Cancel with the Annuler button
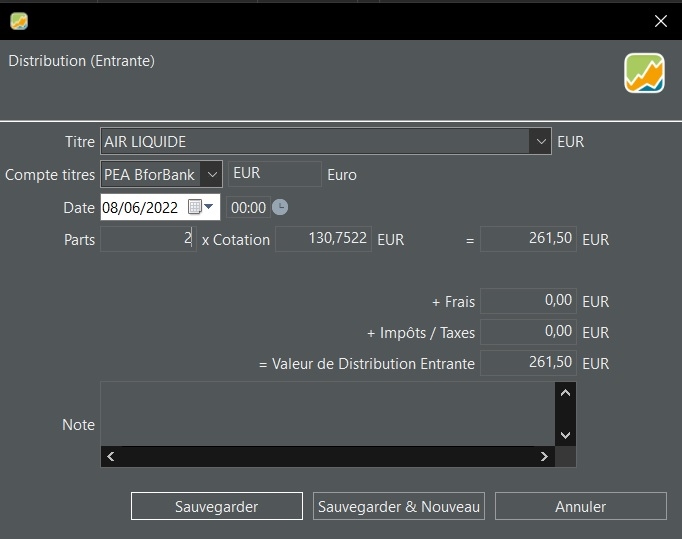 [580, 506]
